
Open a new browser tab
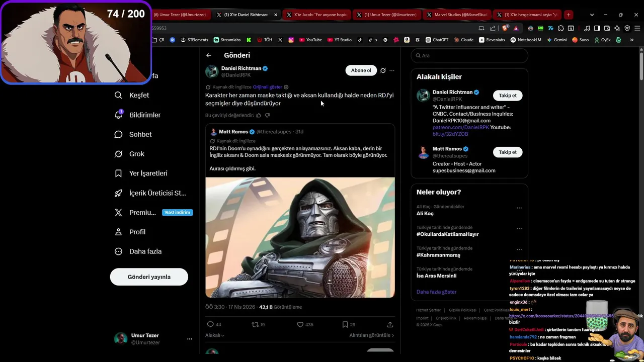(569, 15)
